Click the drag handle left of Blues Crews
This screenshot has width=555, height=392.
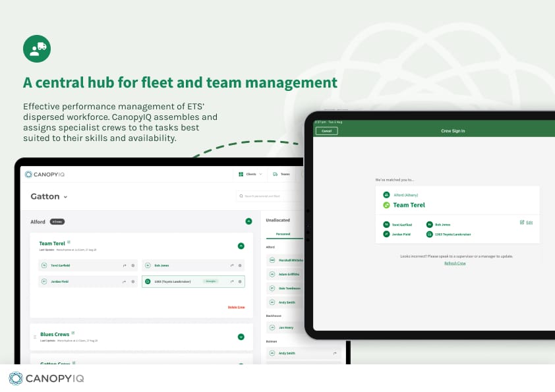coord(35,337)
